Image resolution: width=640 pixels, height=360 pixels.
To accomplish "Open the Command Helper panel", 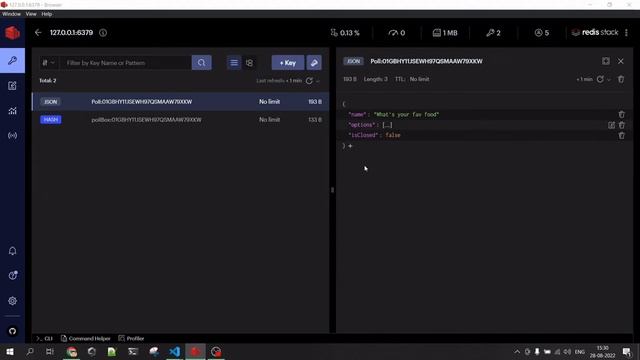I will [86, 338].
